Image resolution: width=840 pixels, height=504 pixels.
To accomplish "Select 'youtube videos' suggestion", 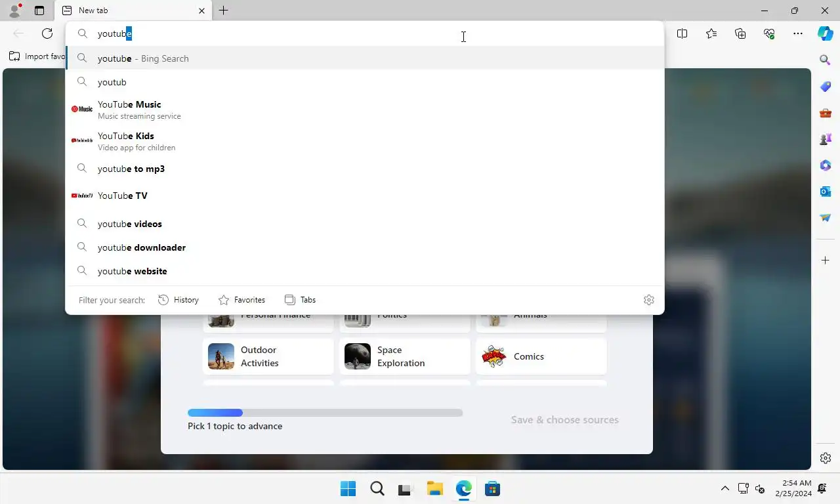I will (365, 224).
